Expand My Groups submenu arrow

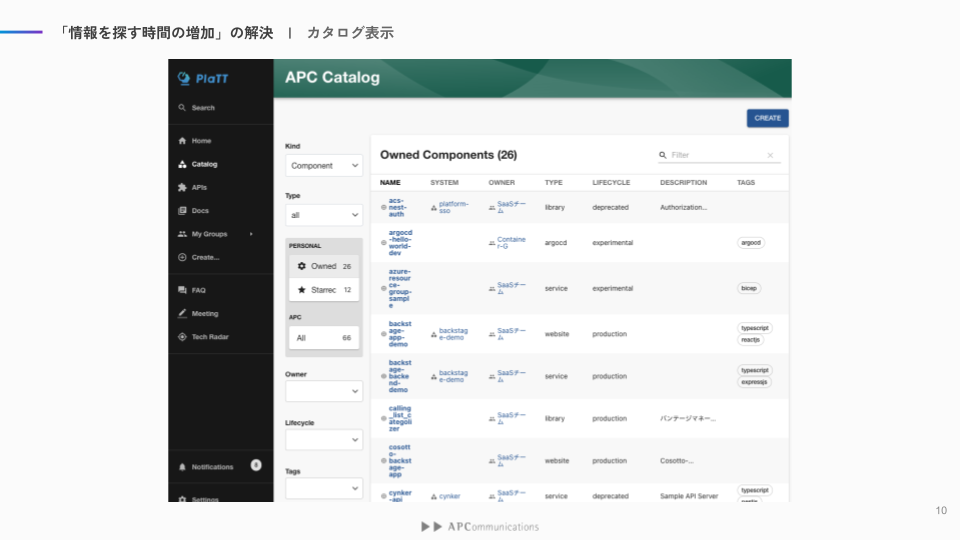251,234
